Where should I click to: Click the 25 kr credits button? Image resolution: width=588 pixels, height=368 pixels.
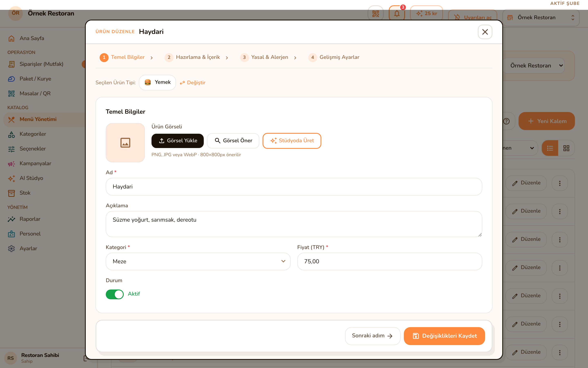427,13
